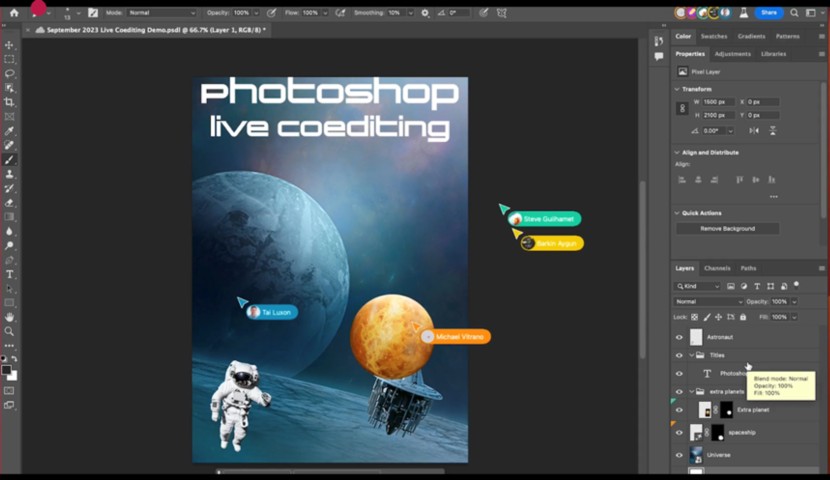Switch to the Channels tab
Viewport: 830px width, 480px height.
(717, 268)
